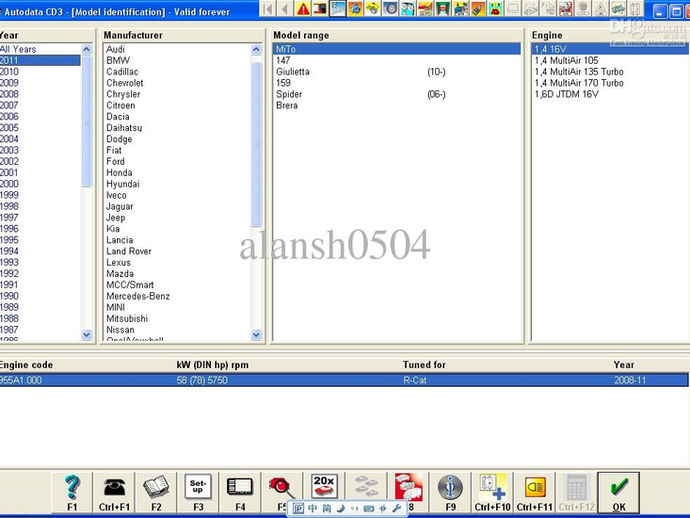Screen dimensions: 690x518
Task: Select year 2010 in Year list
Action: [40, 72]
